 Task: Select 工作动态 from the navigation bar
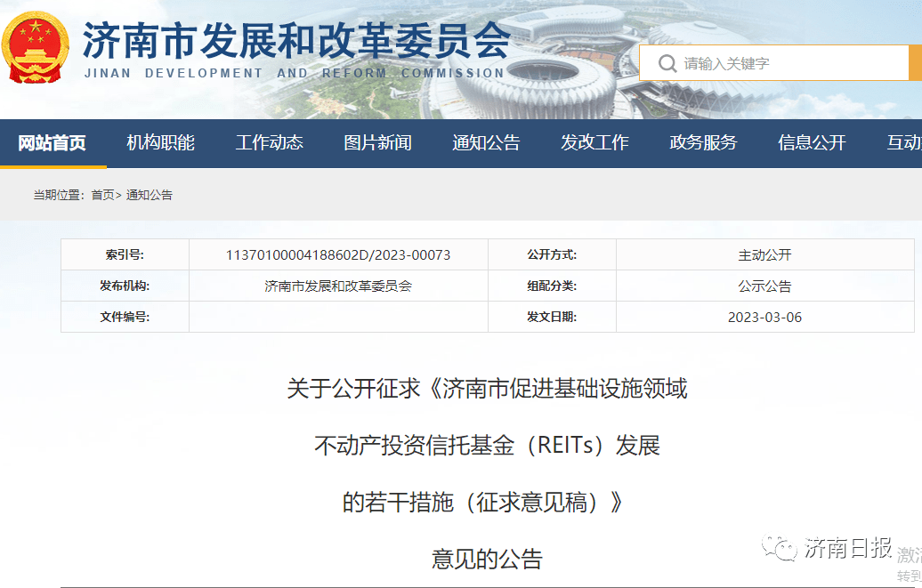click(269, 142)
